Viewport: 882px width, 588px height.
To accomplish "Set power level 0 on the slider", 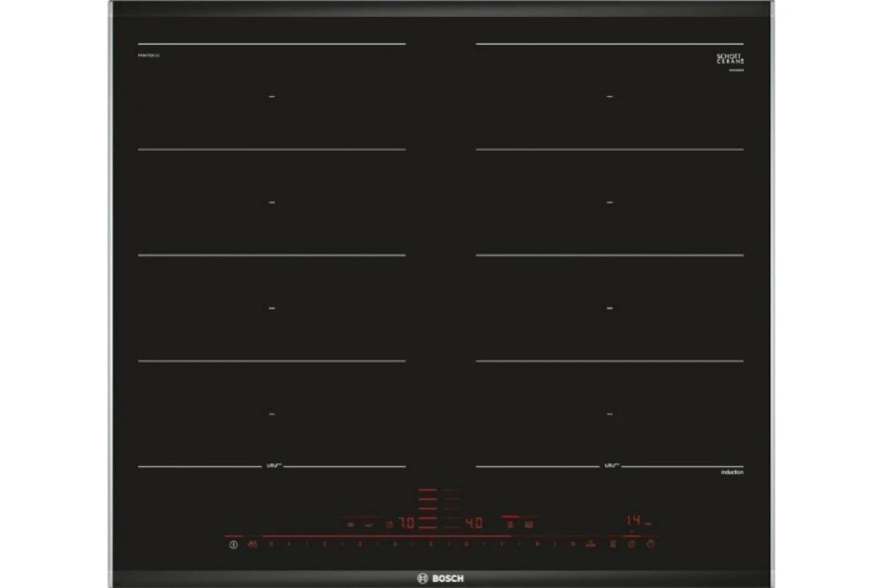I will (270, 545).
